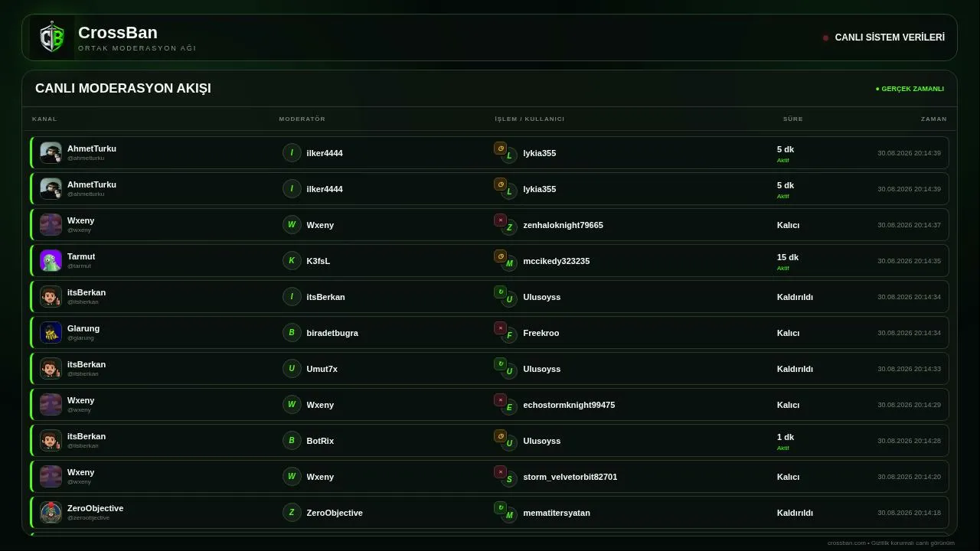Select the ZeroObjective channel avatar

pyautogui.click(x=51, y=513)
